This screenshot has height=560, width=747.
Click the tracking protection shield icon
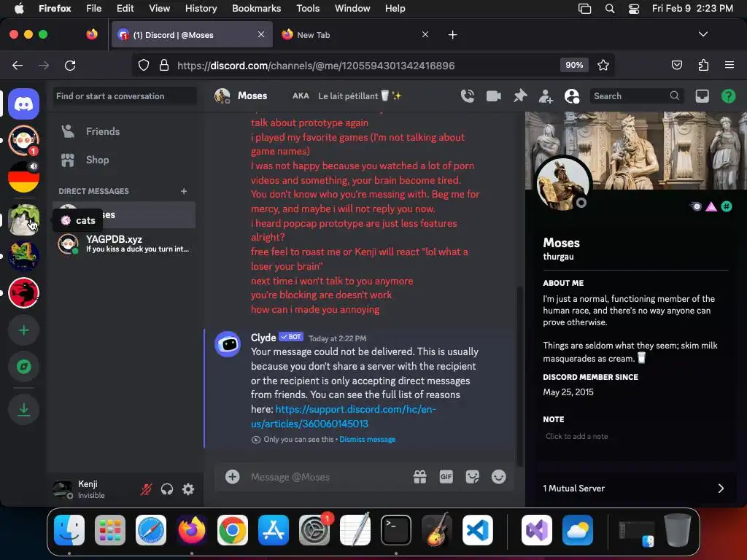(144, 65)
